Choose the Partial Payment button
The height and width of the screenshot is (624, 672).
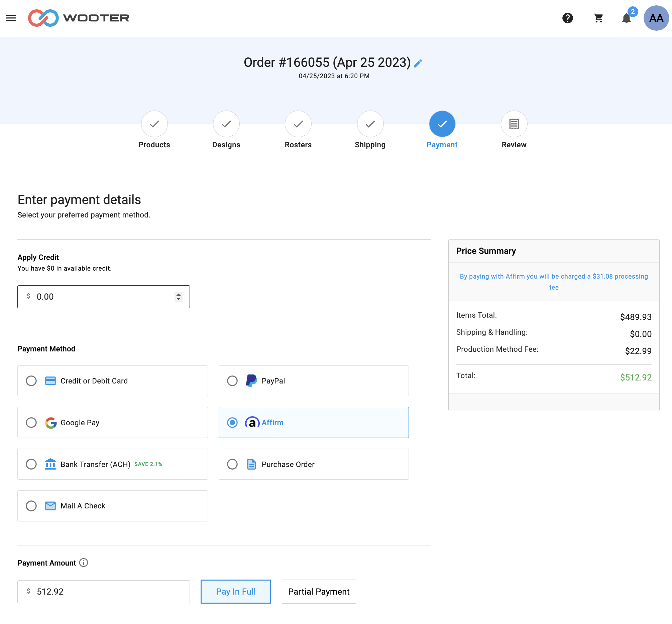(x=318, y=591)
